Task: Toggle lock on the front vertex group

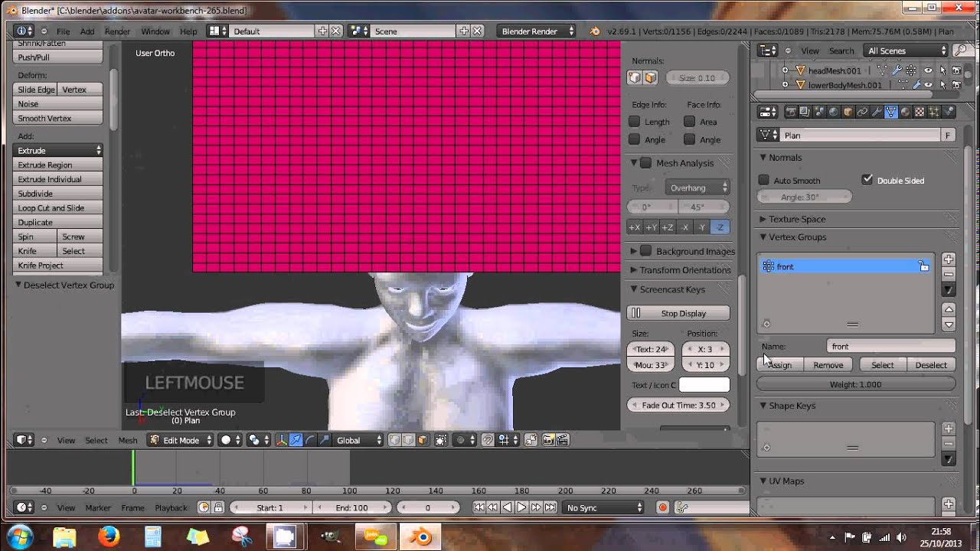Action: tap(924, 266)
